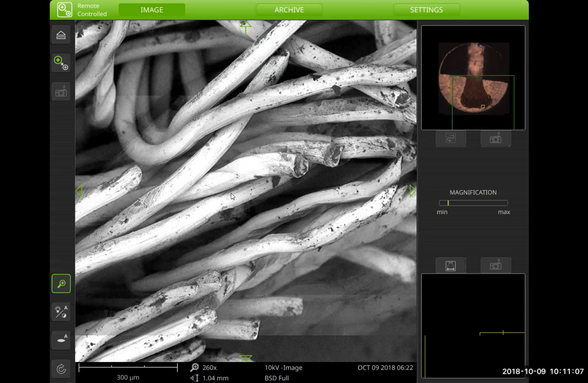
Task: Move image view down with bottom arrow
Action: coord(245,358)
